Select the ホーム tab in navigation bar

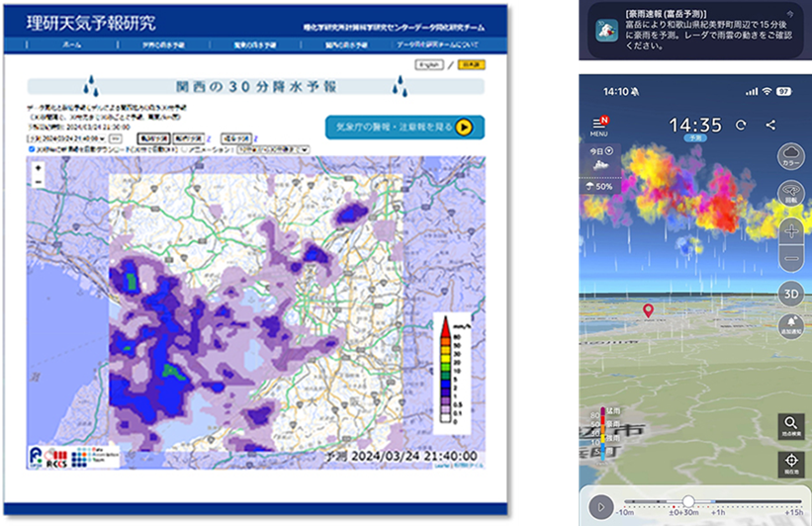71,45
